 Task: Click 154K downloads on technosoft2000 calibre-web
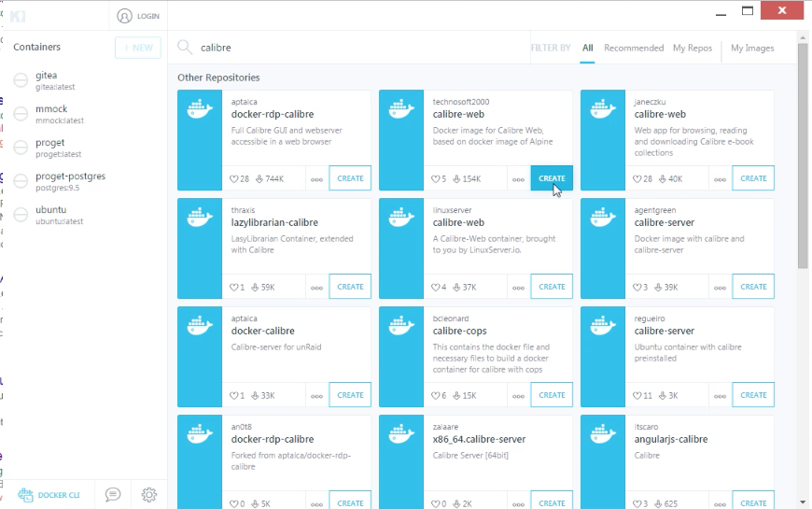467,178
